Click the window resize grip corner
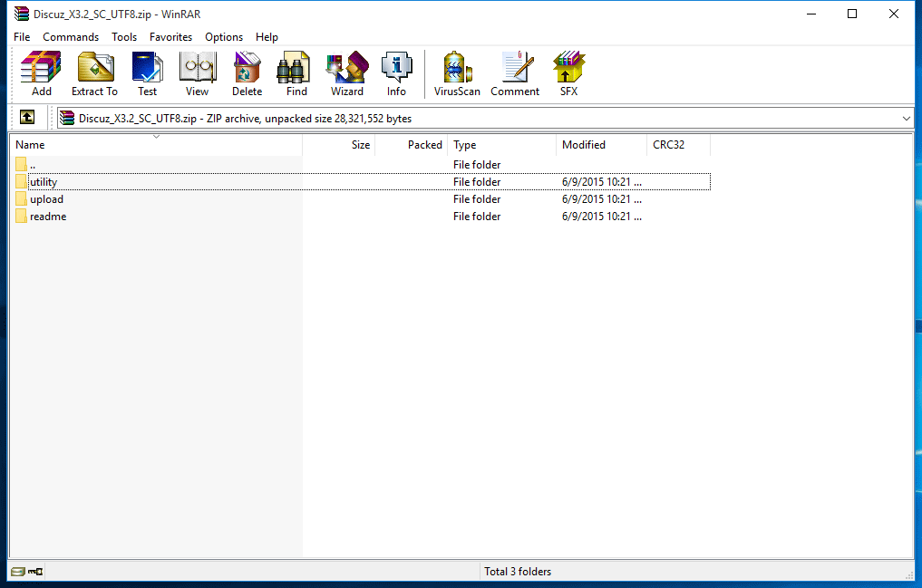This screenshot has height=588, width=922. [x=909, y=575]
